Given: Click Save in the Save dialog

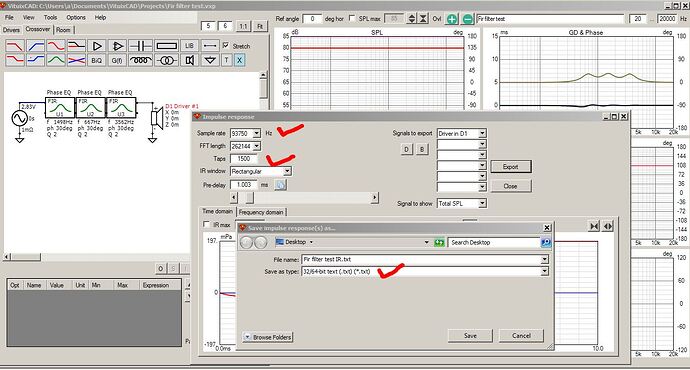Looking at the screenshot, I should (470, 336).
